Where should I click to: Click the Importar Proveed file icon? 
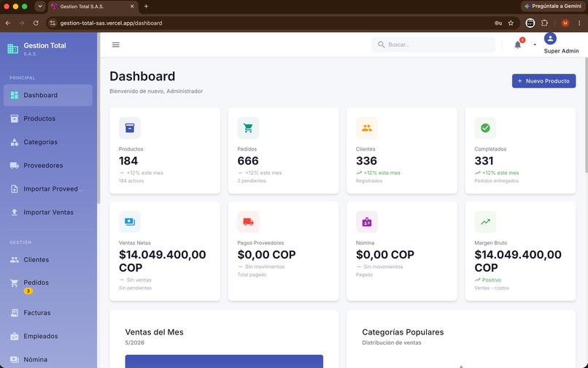(15, 189)
